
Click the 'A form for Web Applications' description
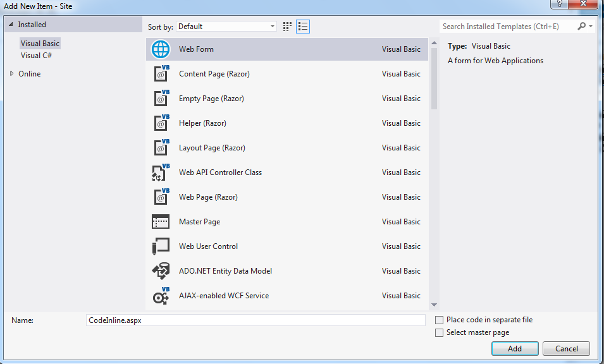(x=495, y=61)
